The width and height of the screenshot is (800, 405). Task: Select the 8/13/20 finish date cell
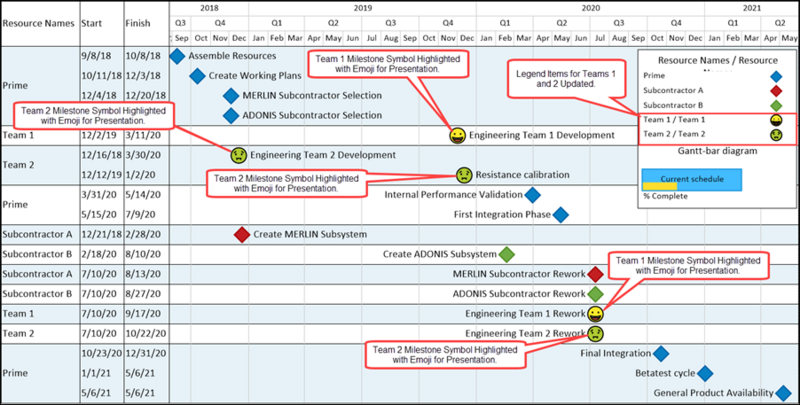click(x=143, y=274)
